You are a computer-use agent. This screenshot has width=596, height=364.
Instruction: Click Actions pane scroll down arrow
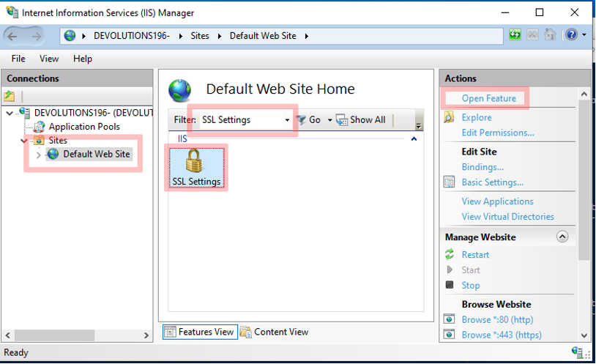(x=584, y=335)
